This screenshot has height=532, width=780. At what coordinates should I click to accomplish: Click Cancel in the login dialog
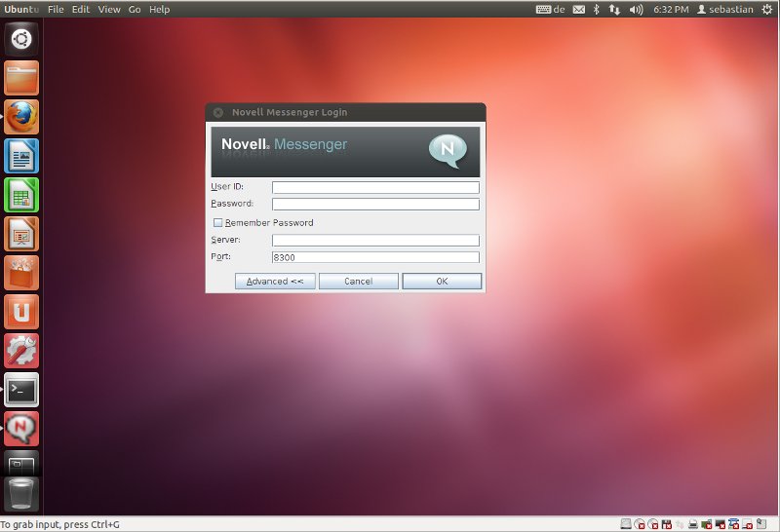tap(358, 281)
